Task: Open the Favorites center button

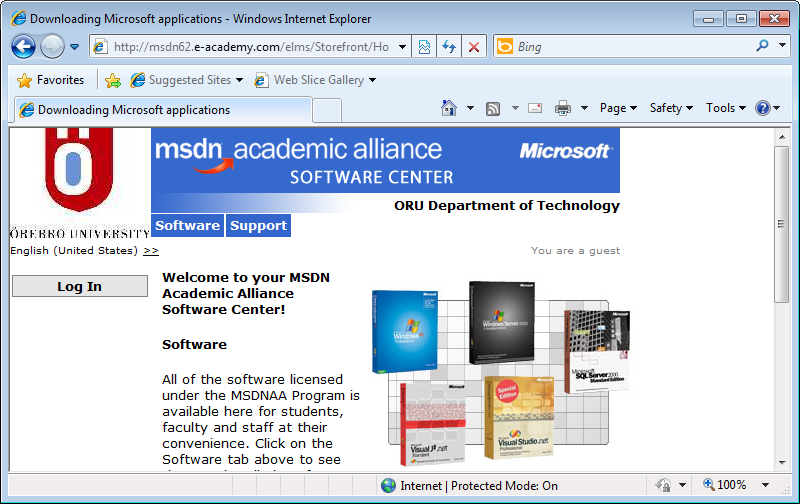Action: (x=50, y=80)
